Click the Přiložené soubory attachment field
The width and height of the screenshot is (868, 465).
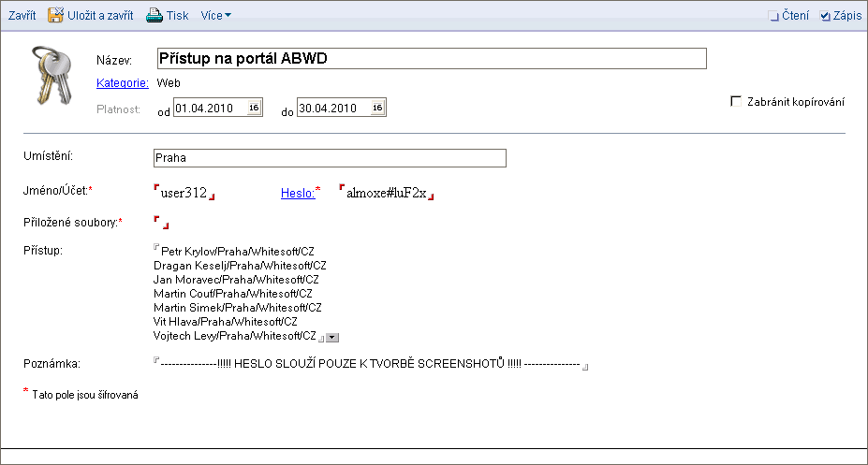point(160,223)
